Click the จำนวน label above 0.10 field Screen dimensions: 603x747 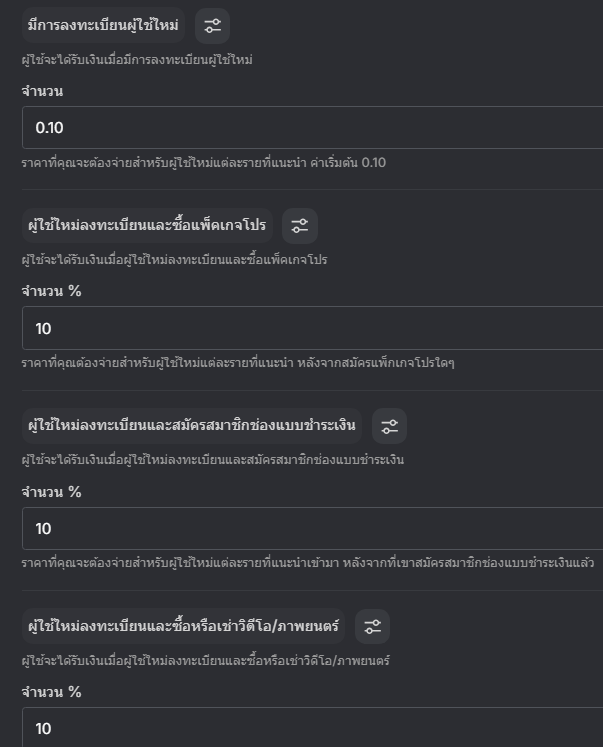(x=42, y=91)
